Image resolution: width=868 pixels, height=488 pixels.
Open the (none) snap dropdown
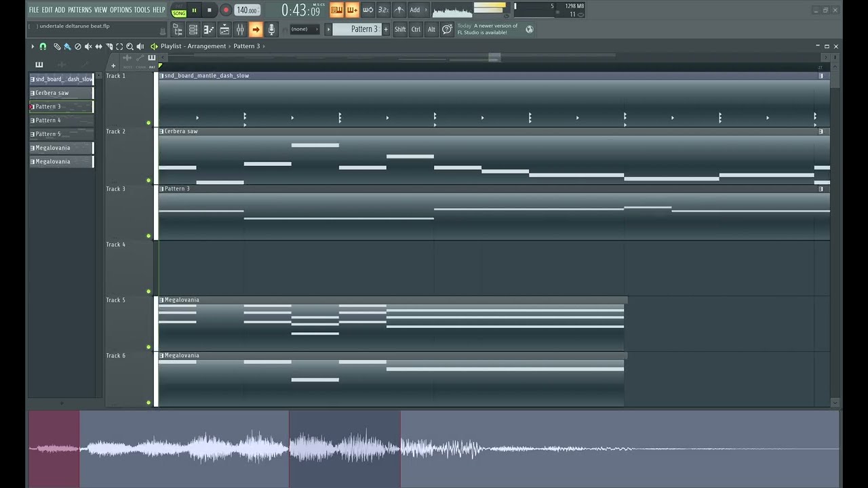304,29
